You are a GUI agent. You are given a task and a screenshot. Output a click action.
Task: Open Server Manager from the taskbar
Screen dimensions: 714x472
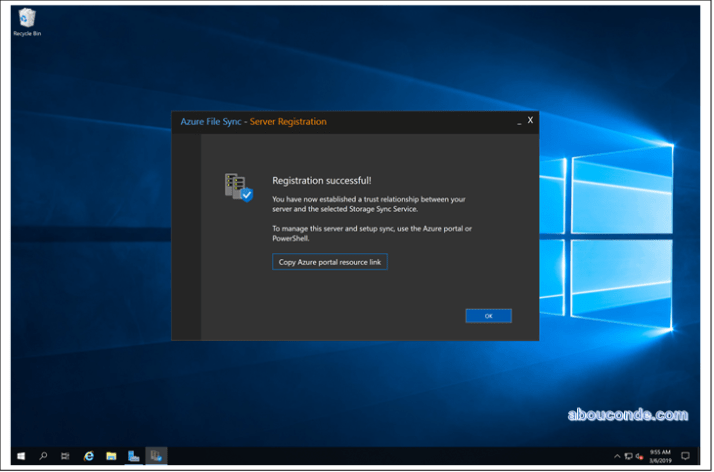134,456
